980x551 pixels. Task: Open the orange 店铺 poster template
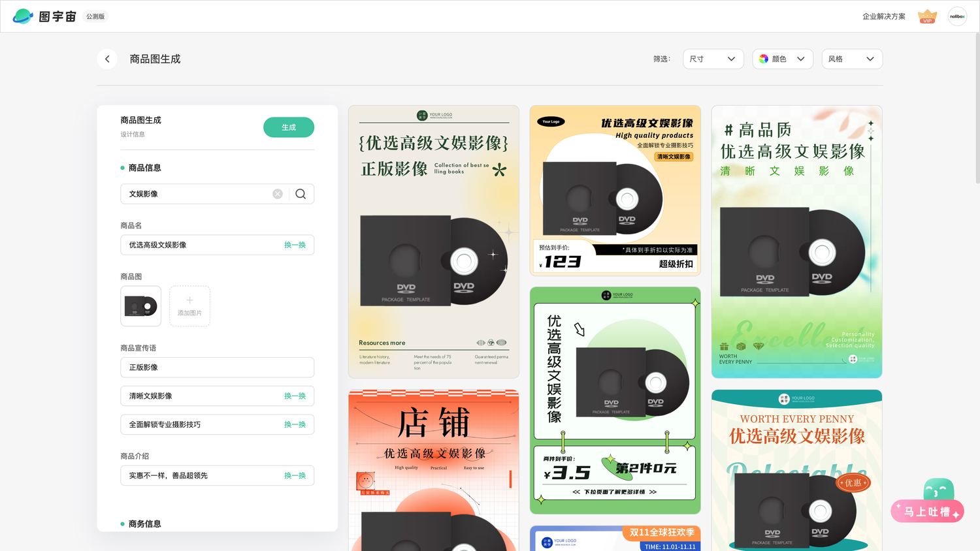434,470
